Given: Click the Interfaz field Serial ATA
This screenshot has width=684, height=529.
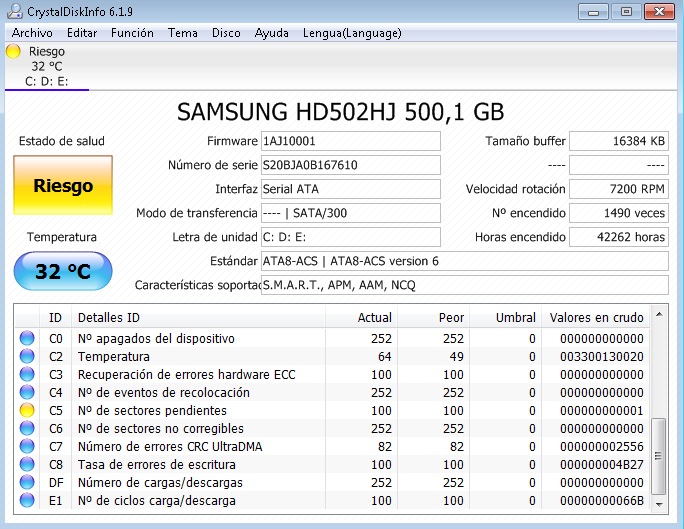Looking at the screenshot, I should [x=351, y=189].
